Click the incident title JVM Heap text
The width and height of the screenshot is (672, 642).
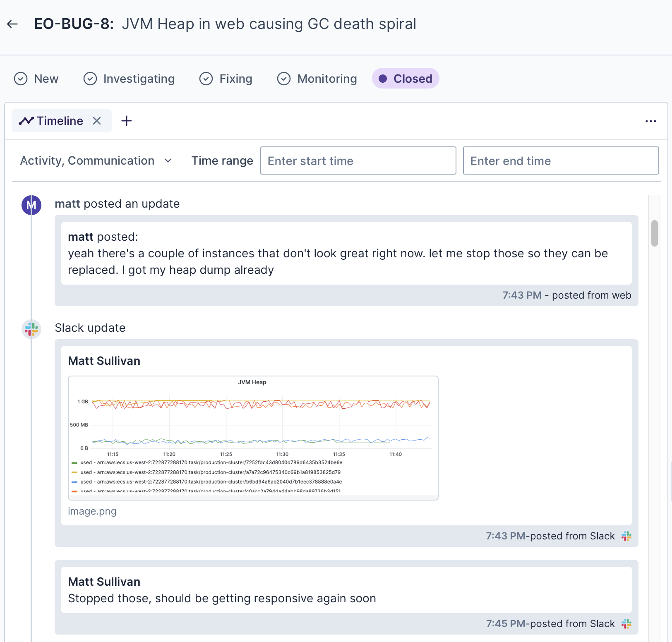269,24
